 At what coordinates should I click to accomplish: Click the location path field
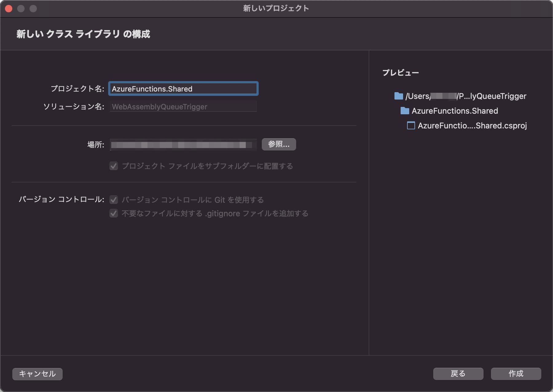click(183, 145)
